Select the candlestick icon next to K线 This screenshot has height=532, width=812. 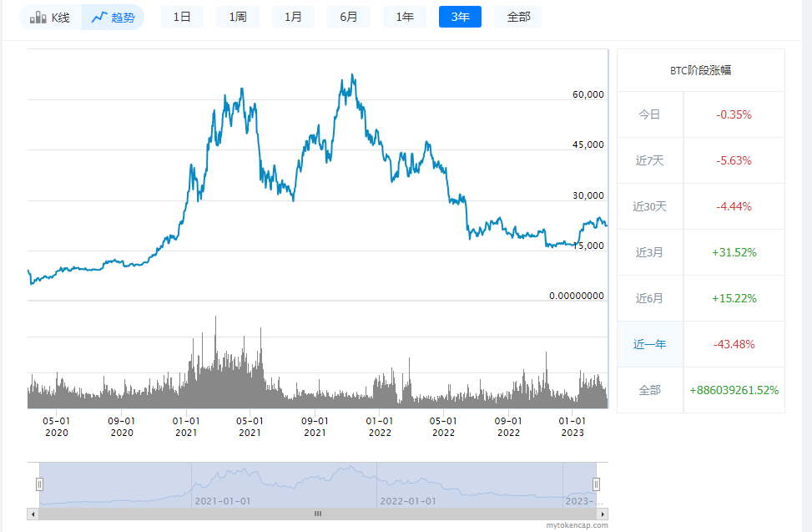[37, 16]
